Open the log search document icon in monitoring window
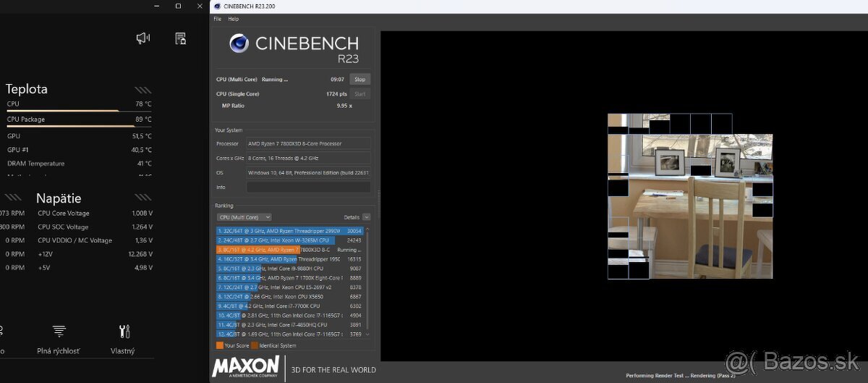The width and height of the screenshot is (868, 383). pyautogui.click(x=181, y=38)
